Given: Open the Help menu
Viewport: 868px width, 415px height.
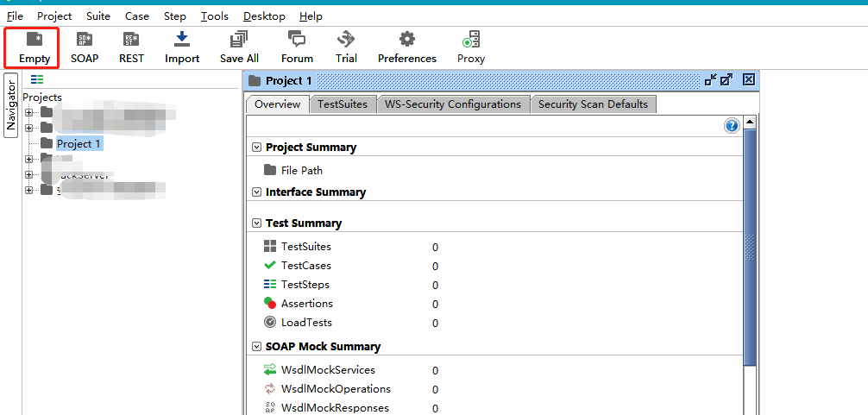Looking at the screenshot, I should click(x=311, y=16).
